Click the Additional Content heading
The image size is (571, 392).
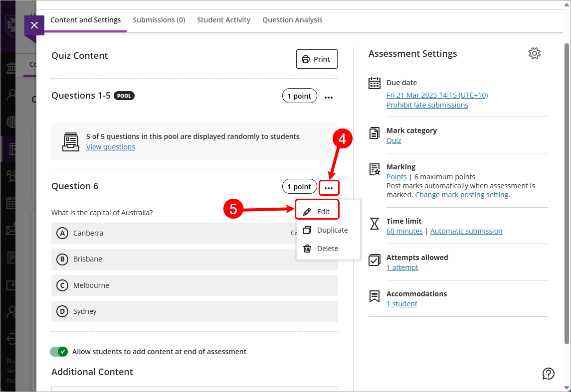(92, 372)
